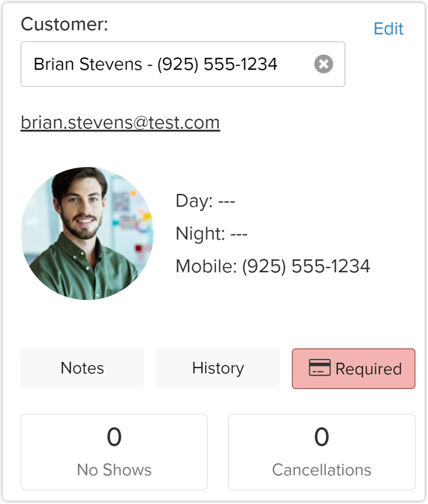Click the Night phone entry
The width and height of the screenshot is (428, 504).
pos(212,234)
